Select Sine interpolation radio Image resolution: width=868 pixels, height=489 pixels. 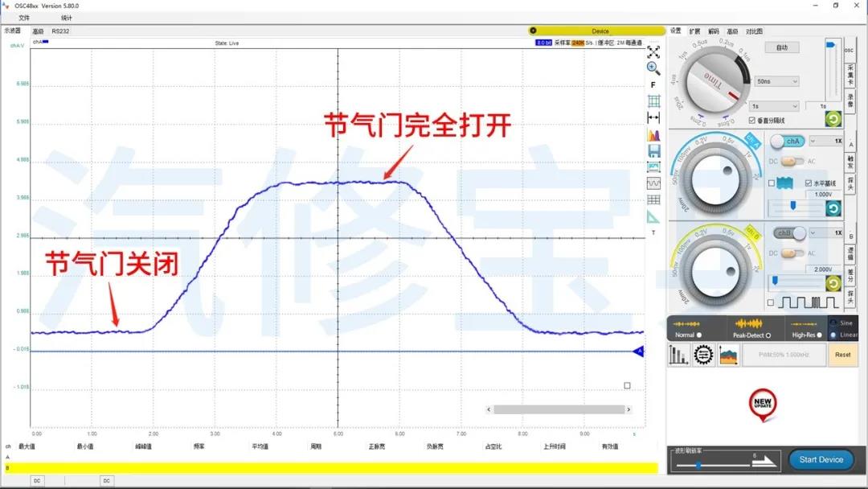coord(833,323)
